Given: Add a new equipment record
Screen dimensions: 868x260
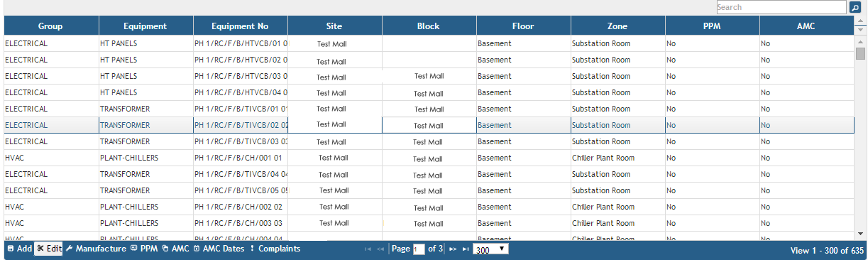Looking at the screenshot, I should (19, 249).
